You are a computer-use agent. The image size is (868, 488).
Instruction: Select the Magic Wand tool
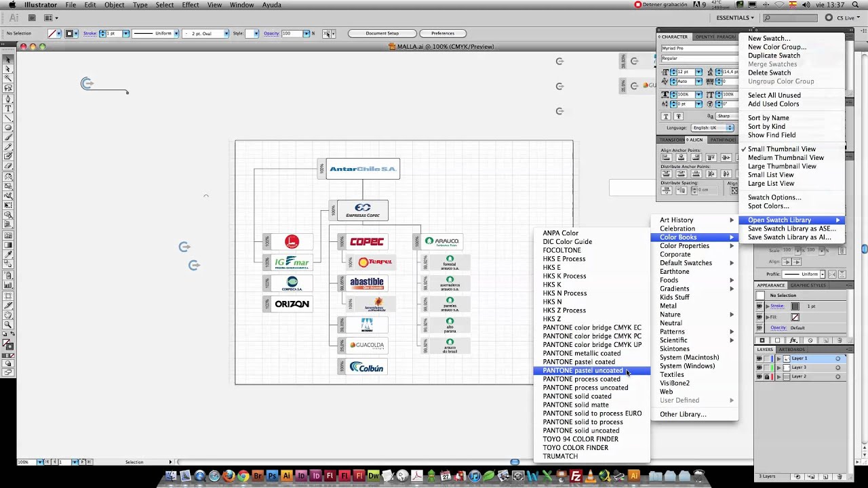pyautogui.click(x=8, y=79)
